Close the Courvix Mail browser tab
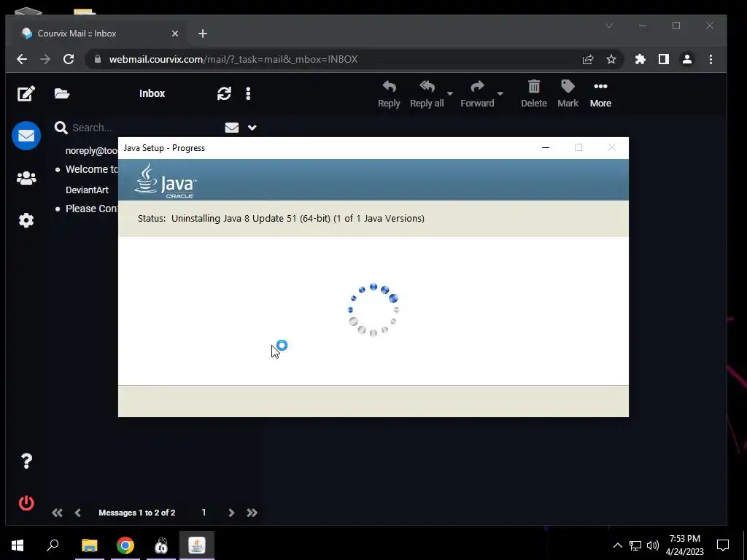 coord(175,34)
